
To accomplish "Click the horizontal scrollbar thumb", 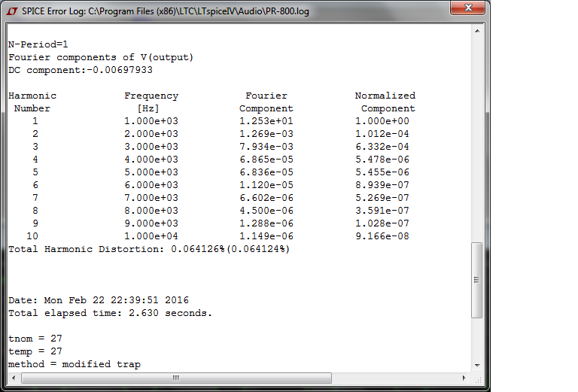I will click(176, 378).
